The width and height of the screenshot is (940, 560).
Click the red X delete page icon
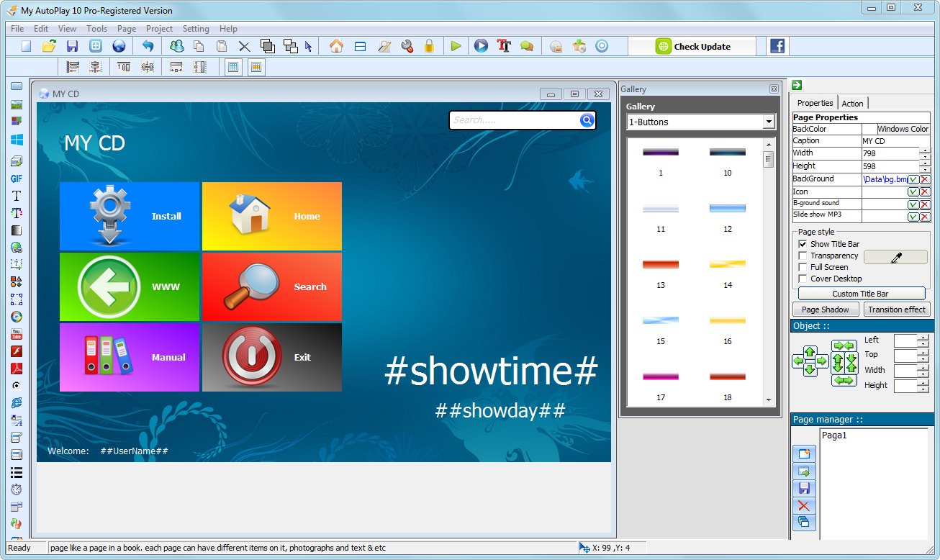click(804, 505)
